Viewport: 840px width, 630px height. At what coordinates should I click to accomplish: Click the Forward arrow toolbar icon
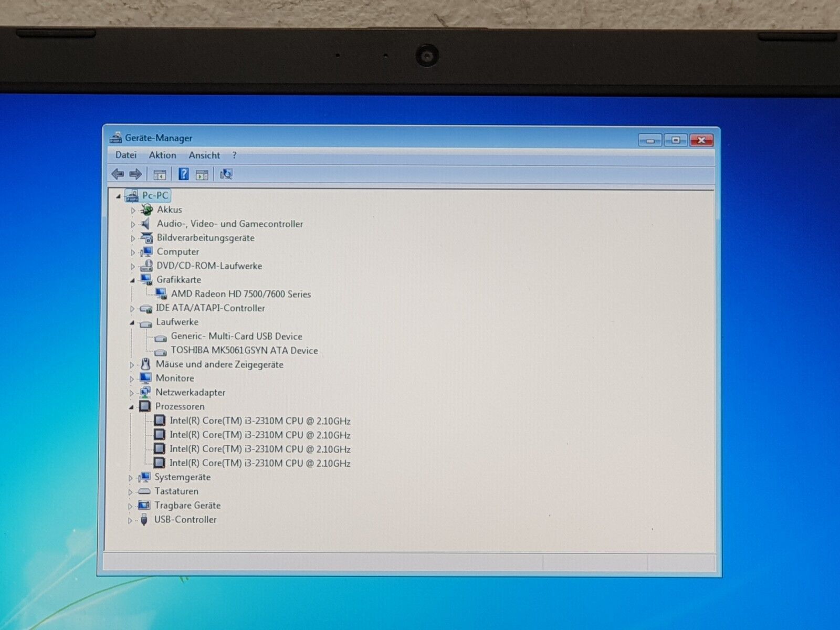135,174
